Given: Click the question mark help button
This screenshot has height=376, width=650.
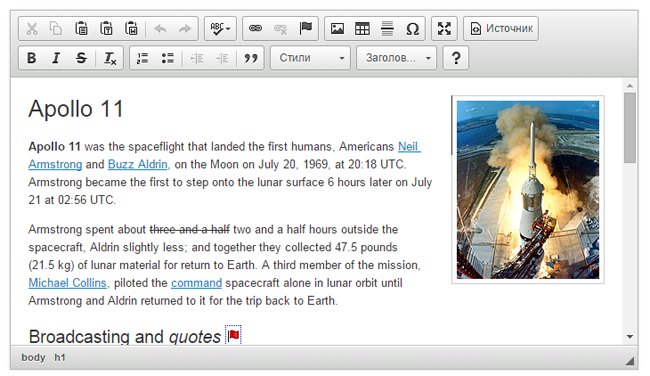Looking at the screenshot, I should [x=456, y=58].
